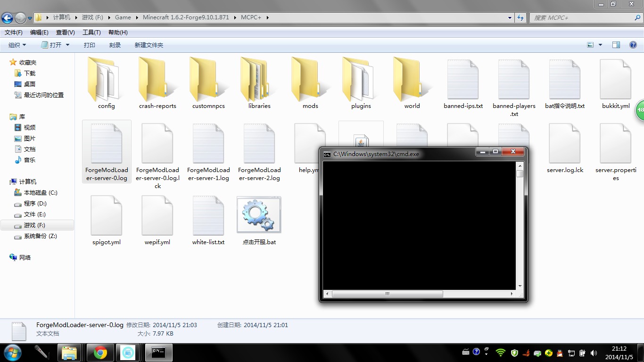Open the 查看(V) menu
This screenshot has width=644, height=362.
coord(66,33)
